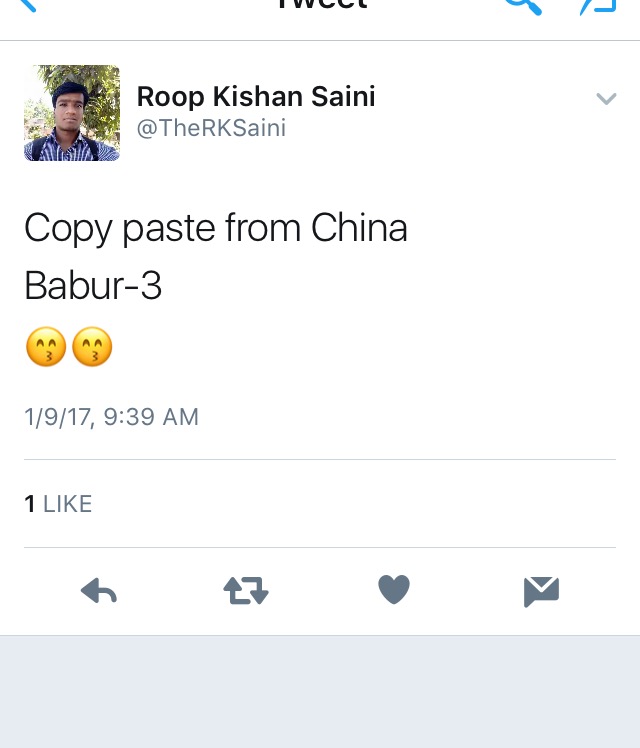Tap the text Copy paste from China
Image resolution: width=640 pixels, height=748 pixels.
pos(216,229)
